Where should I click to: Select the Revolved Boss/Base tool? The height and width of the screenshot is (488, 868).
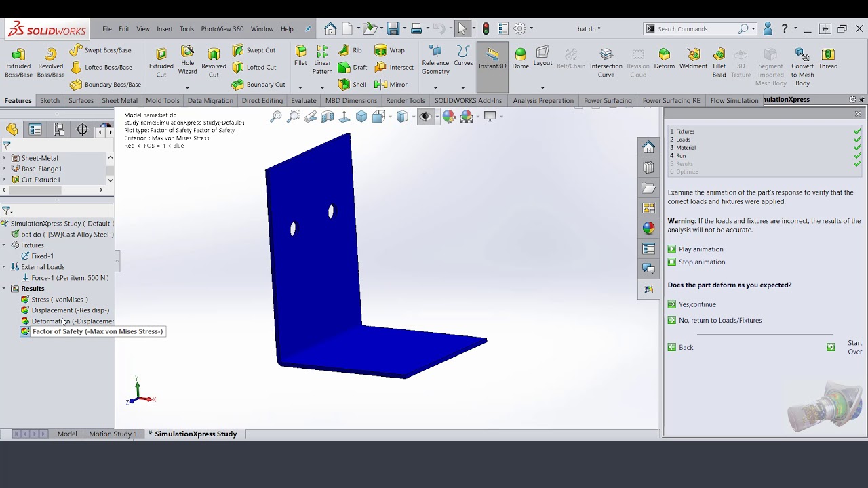(x=50, y=62)
